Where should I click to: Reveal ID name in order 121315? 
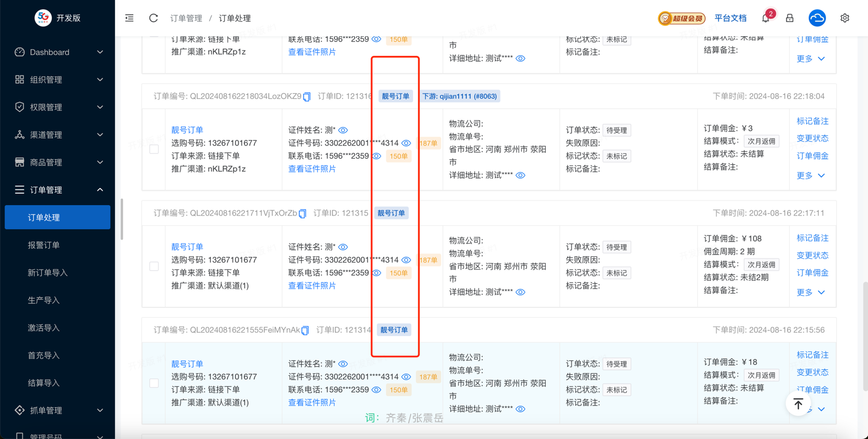coord(343,247)
